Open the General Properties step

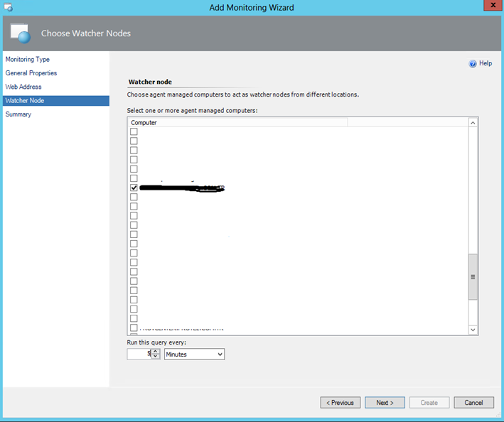coord(31,73)
